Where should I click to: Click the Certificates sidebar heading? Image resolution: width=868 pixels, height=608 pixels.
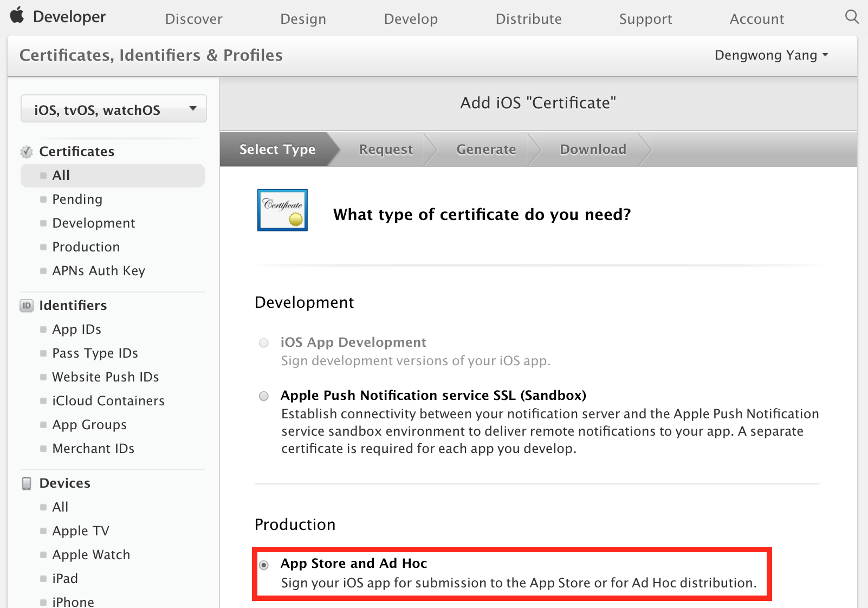[77, 152]
